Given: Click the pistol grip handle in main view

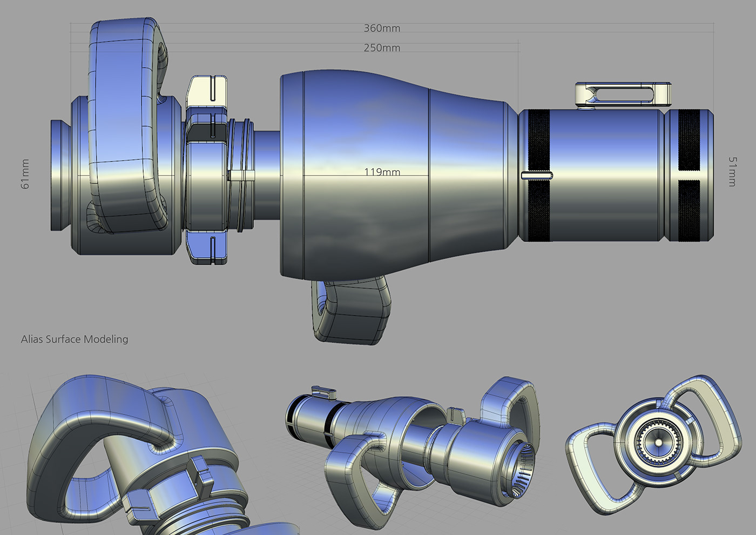Looking at the screenshot, I should pyautogui.click(x=351, y=311).
